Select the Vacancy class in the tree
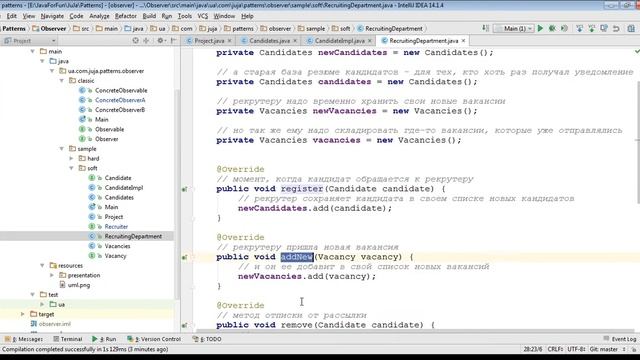This screenshot has height=360, width=640. 116,256
